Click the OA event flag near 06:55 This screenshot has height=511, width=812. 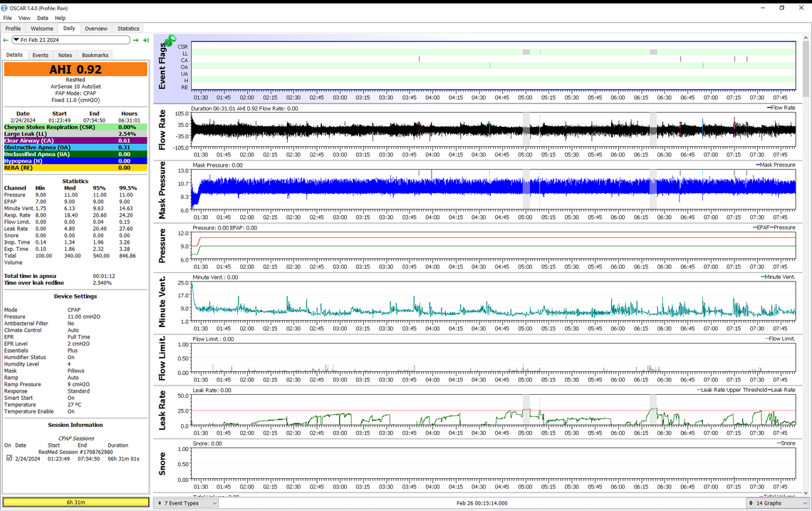[x=703, y=66]
